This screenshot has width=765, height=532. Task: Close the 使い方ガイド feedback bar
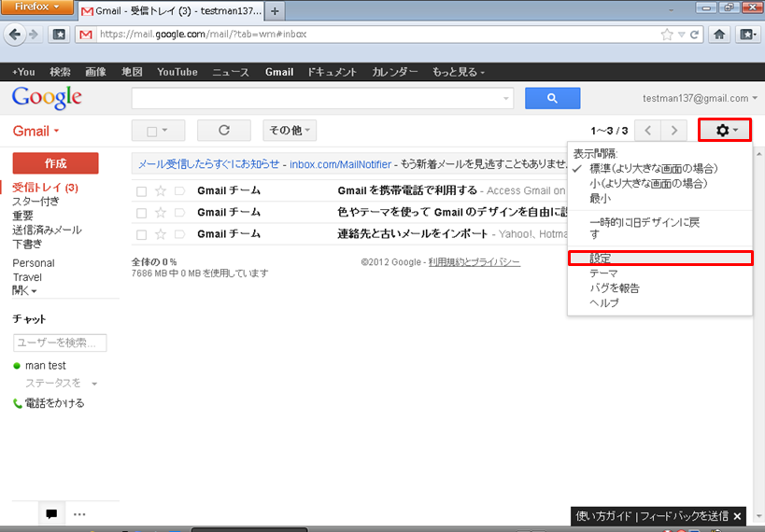[737, 516]
